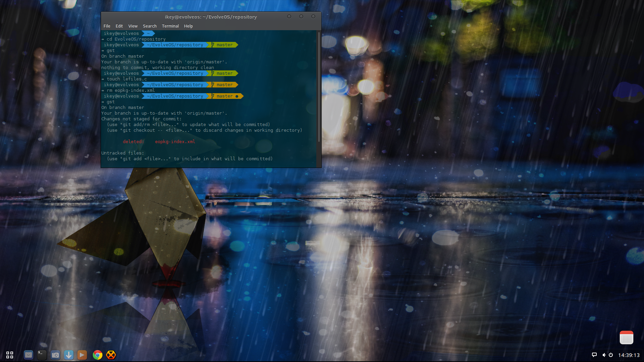Screen dimensions: 644x362
Task: Open the Terminal menu item
Action: pos(170,26)
